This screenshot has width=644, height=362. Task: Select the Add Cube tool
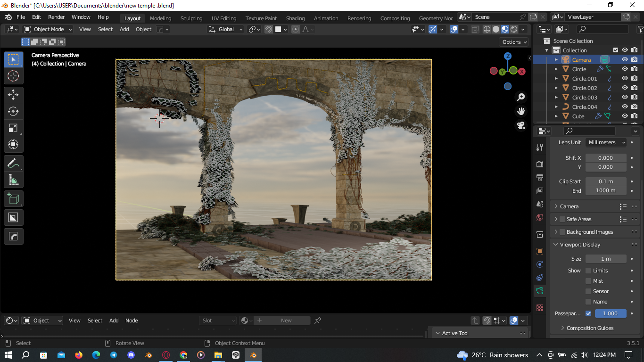(x=13, y=199)
